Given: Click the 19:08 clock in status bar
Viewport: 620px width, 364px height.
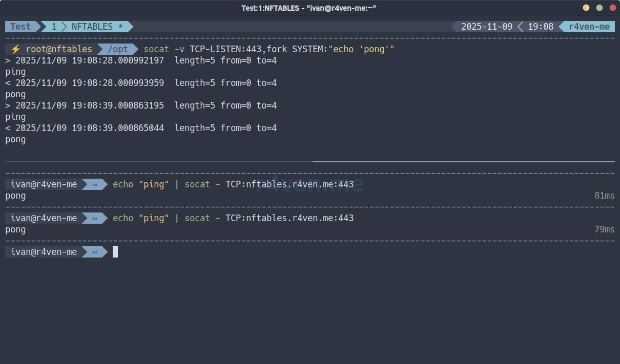Looking at the screenshot, I should pos(541,27).
